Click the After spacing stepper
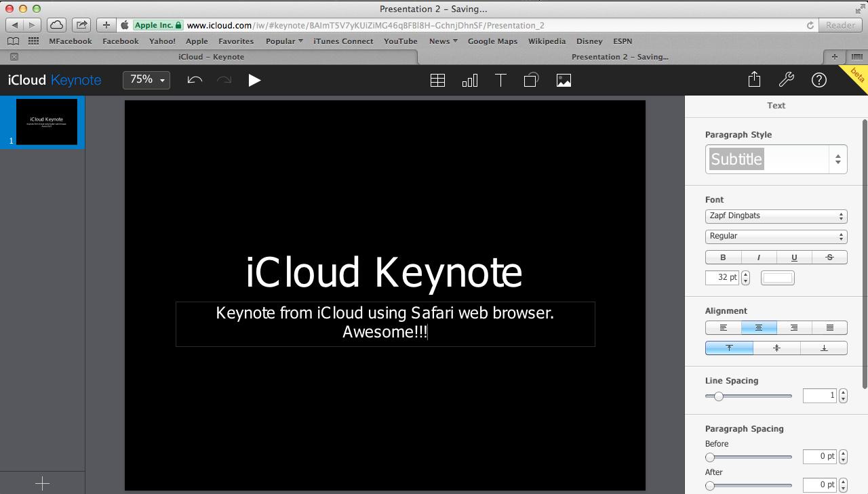 (843, 485)
